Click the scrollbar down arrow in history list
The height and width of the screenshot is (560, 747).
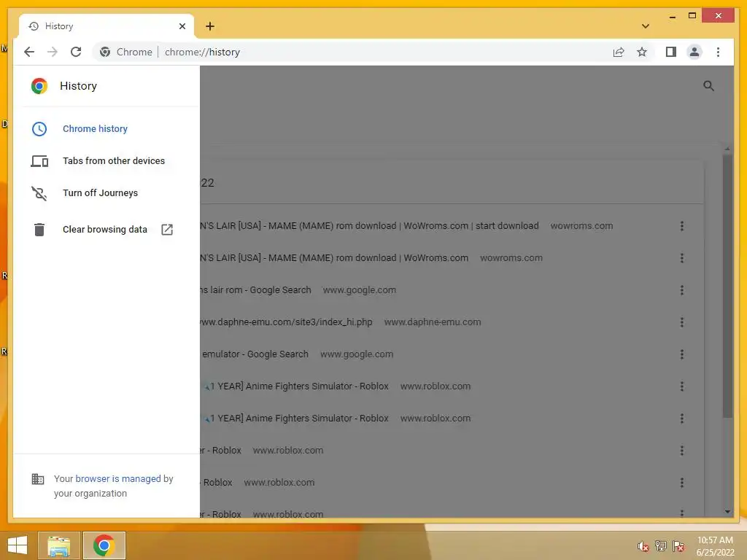click(x=727, y=512)
